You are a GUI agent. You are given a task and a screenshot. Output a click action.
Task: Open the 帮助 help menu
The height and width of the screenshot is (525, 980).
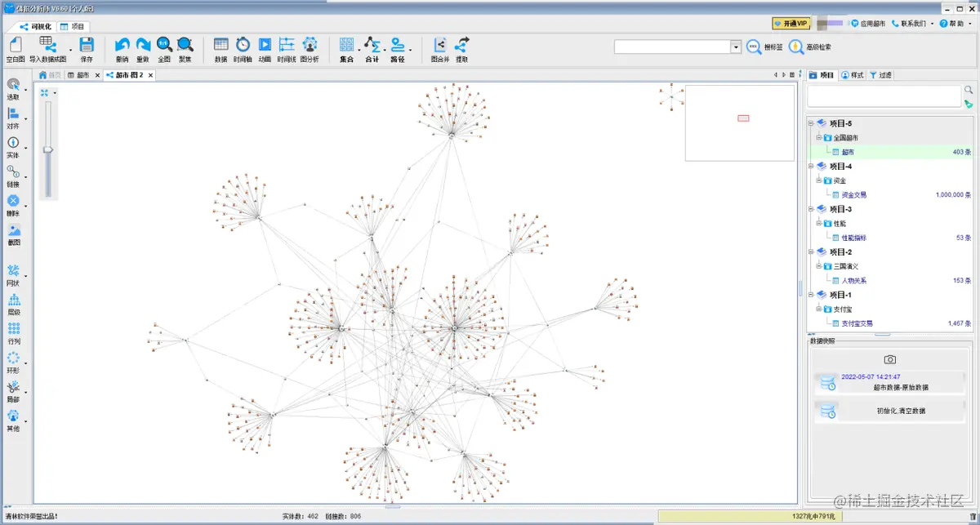click(957, 24)
